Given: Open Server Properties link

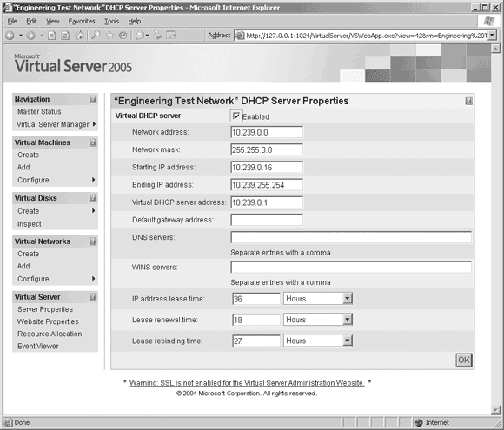Looking at the screenshot, I should coord(45,309).
